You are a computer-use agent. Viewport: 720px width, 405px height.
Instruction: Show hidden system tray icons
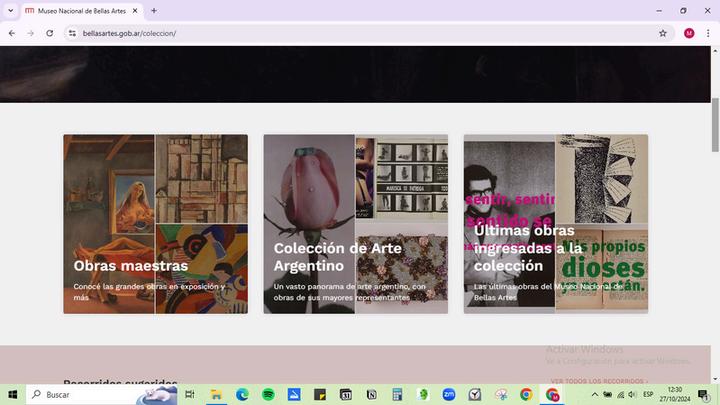point(595,394)
